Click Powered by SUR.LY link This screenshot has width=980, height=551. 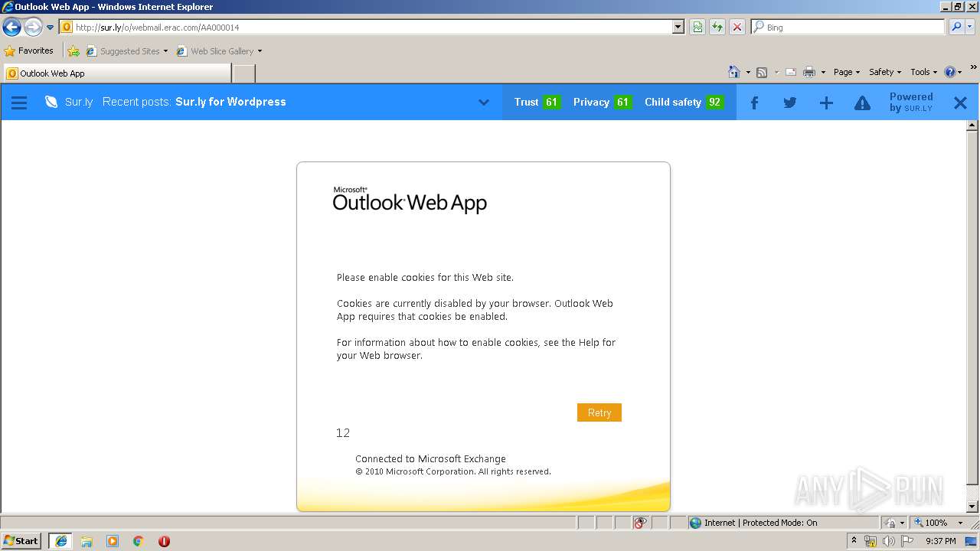(x=911, y=103)
